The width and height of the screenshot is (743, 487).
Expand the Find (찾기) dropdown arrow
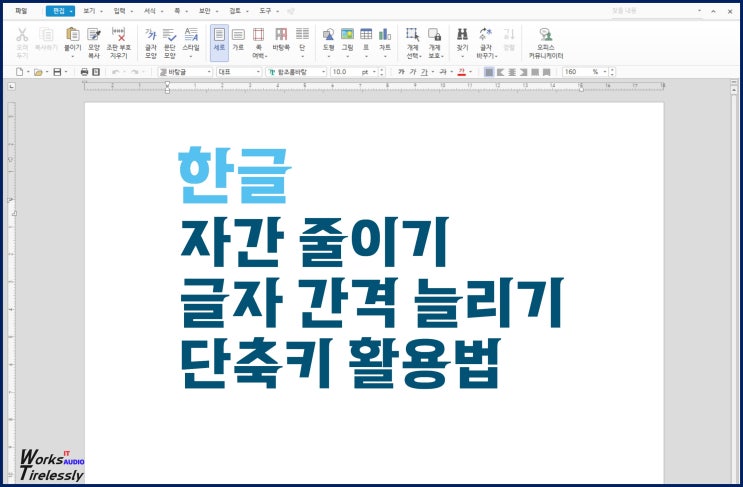(462, 56)
